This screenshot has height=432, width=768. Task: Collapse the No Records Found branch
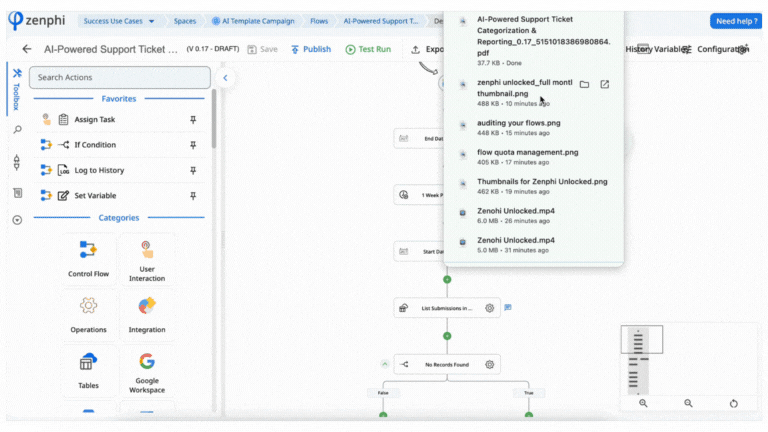(384, 364)
